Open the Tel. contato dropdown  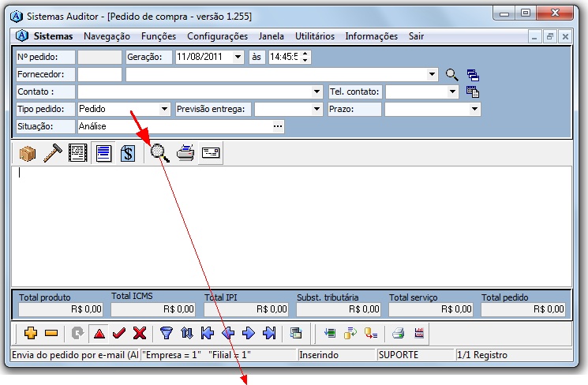click(452, 92)
